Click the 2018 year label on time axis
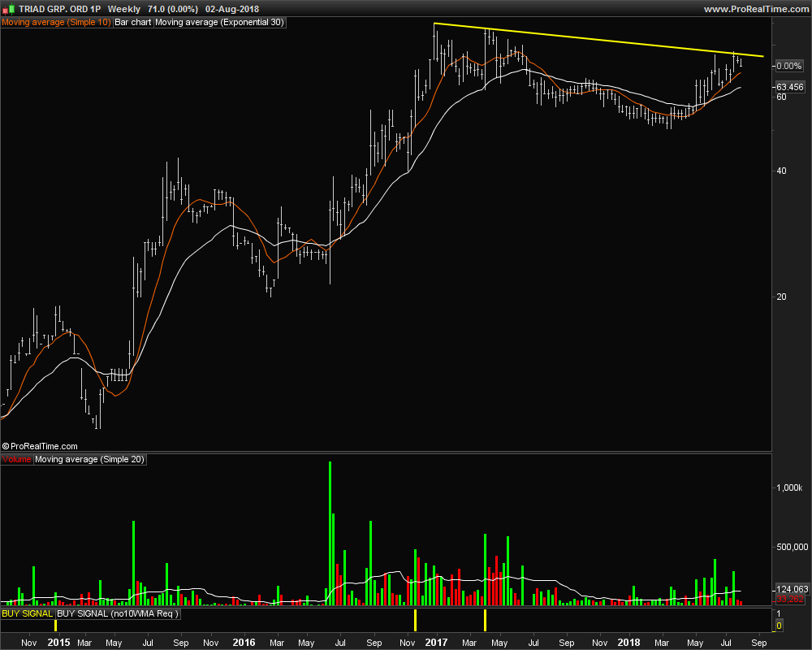Viewport: 812px width, 650px height. point(628,643)
